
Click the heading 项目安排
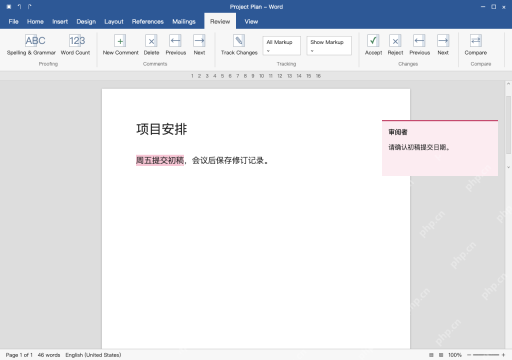click(x=162, y=129)
